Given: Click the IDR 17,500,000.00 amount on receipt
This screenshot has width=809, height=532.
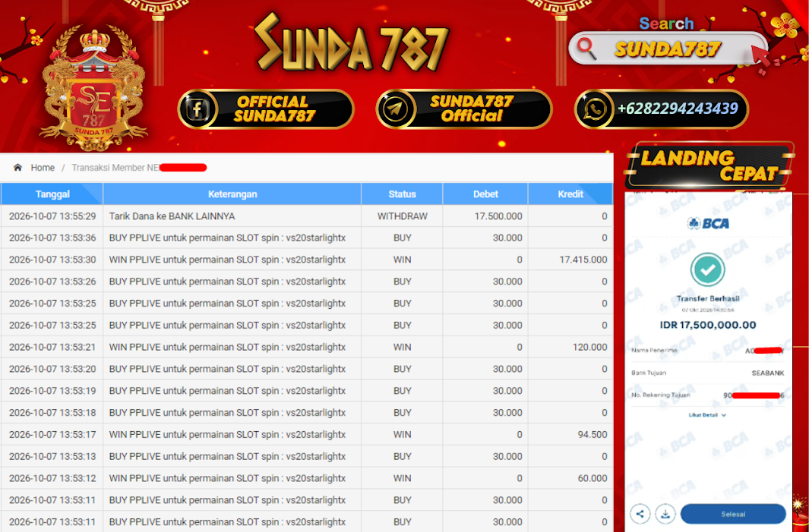Looking at the screenshot, I should coord(708,325).
